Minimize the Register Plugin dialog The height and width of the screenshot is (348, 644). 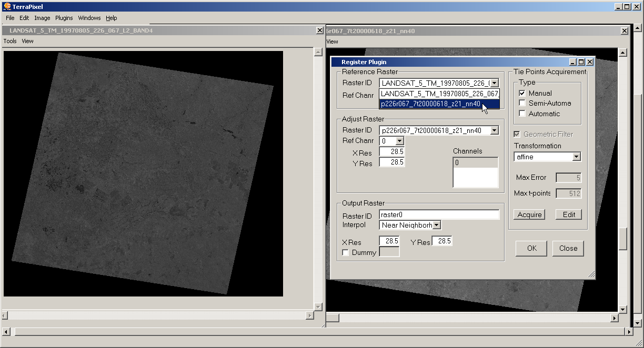coord(573,62)
